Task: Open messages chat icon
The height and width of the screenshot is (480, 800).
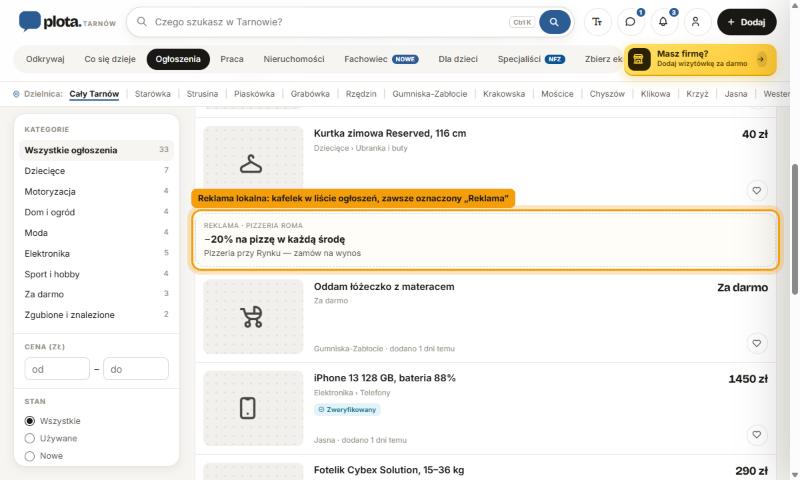Action: [631, 22]
